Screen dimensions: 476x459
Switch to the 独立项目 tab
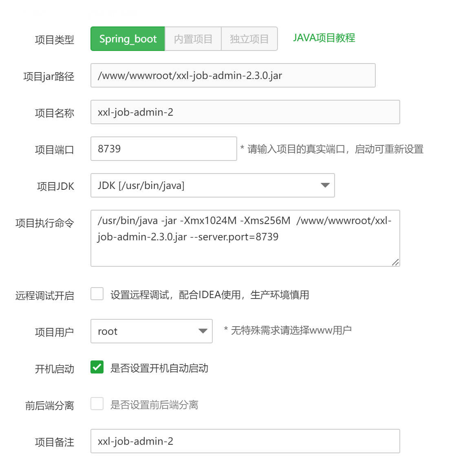coord(249,39)
